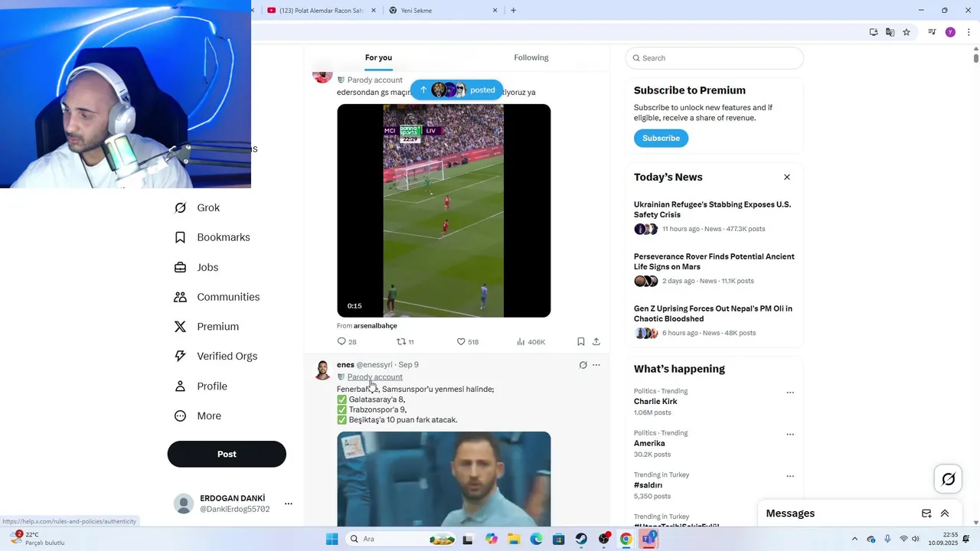Close the Yeni Sekme tab
980x551 pixels.
tap(495, 11)
